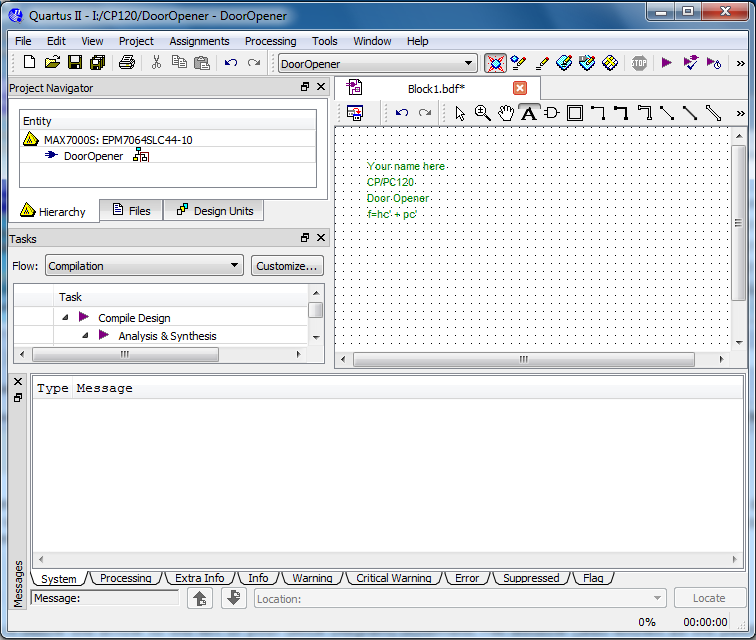Open the Edit menu
Viewport: 756px width, 640px height.
click(56, 41)
